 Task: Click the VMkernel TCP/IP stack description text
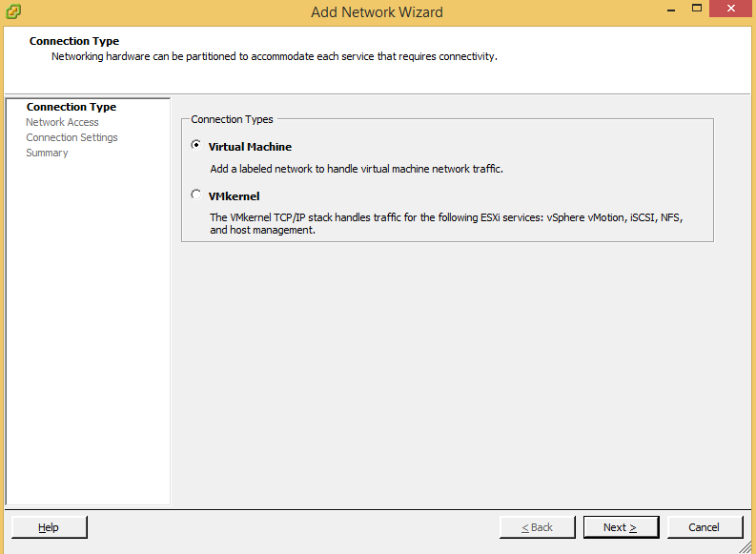point(446,224)
